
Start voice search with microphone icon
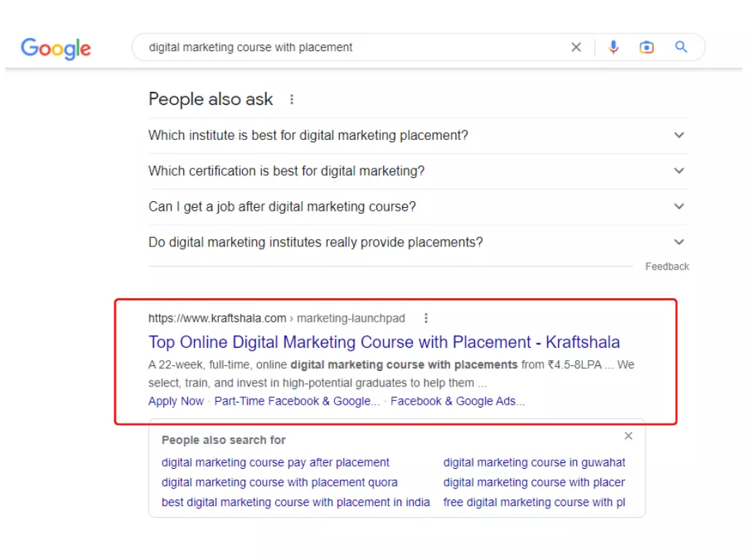pyautogui.click(x=613, y=47)
